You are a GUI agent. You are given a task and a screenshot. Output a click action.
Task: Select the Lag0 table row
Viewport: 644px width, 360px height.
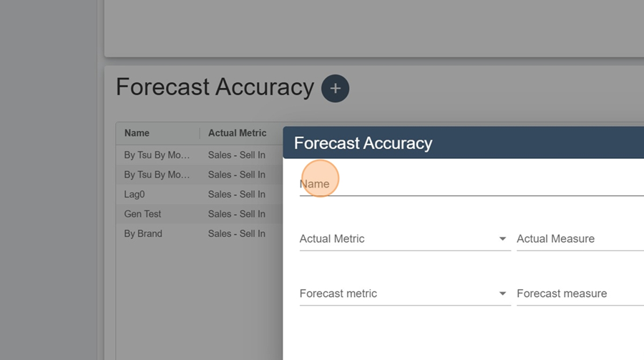coord(200,195)
